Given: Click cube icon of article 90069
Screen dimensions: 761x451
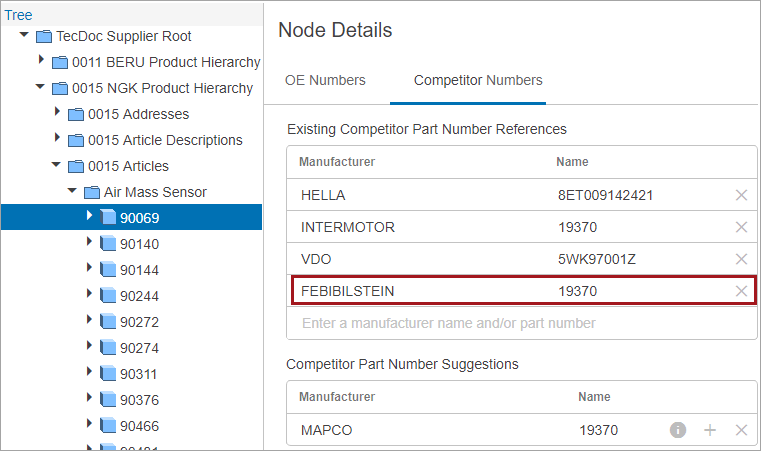Looking at the screenshot, I should (108, 217).
